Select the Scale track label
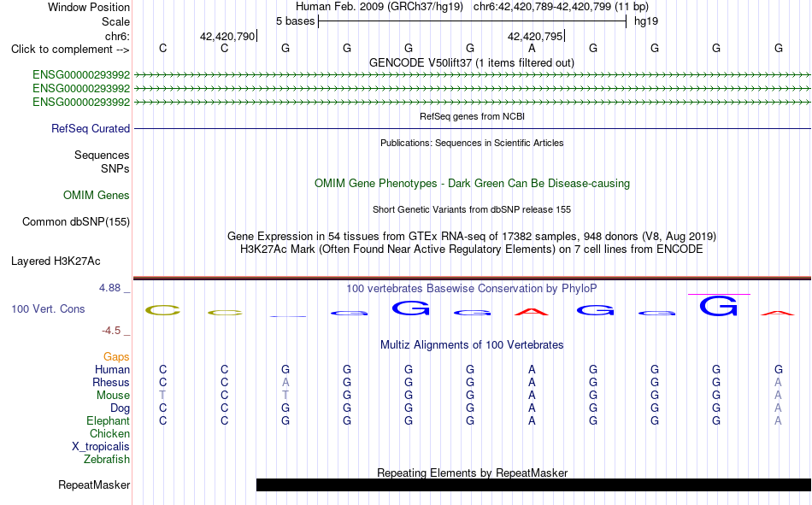The image size is (812, 505). coord(115,21)
